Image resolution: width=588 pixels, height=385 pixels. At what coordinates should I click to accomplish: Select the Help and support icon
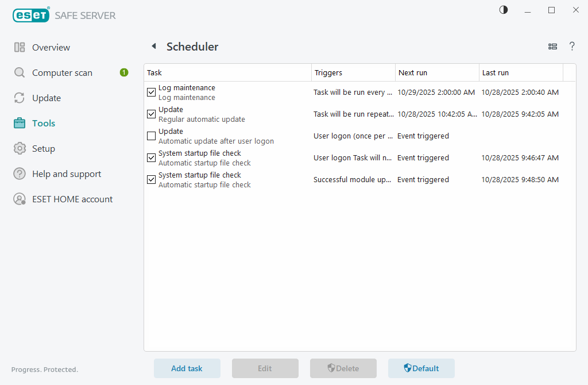tap(19, 174)
